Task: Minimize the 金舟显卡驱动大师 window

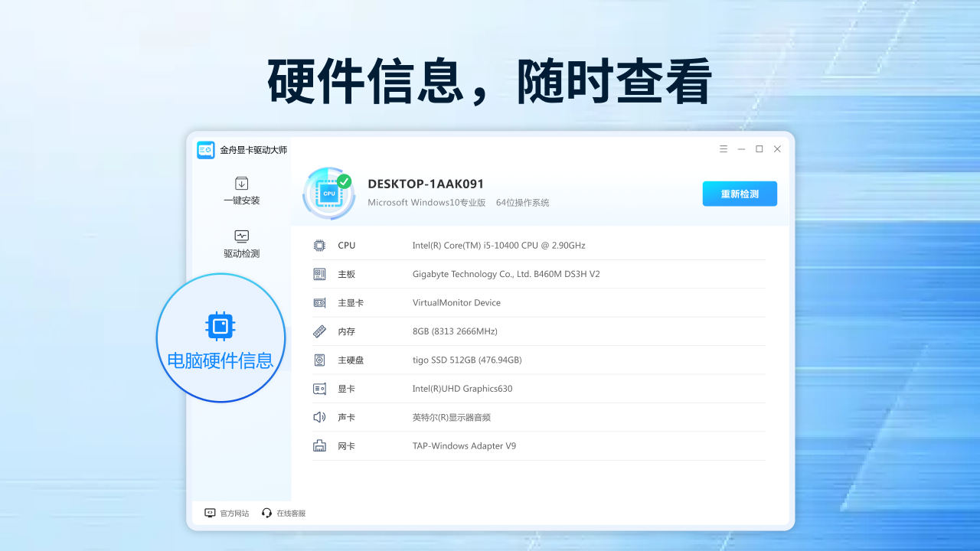Action: [741, 149]
